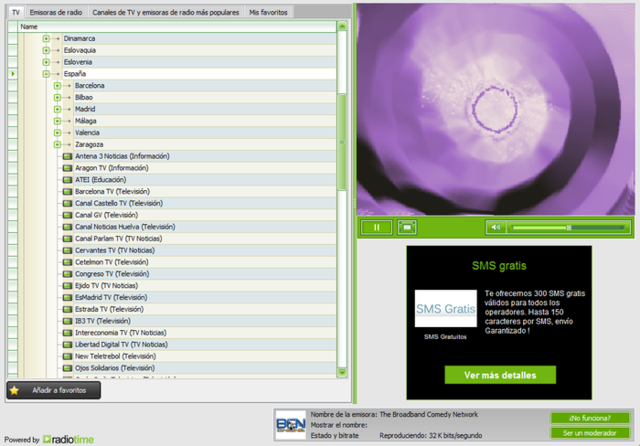640x446 pixels.
Task: Click the ¿No funciona? button
Action: click(590, 418)
